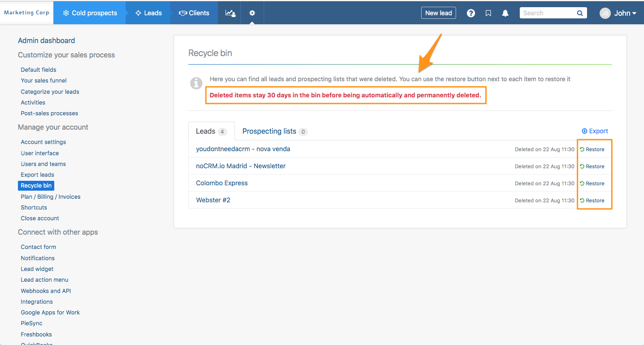
Task: Open the help question mark icon
Action: (471, 13)
